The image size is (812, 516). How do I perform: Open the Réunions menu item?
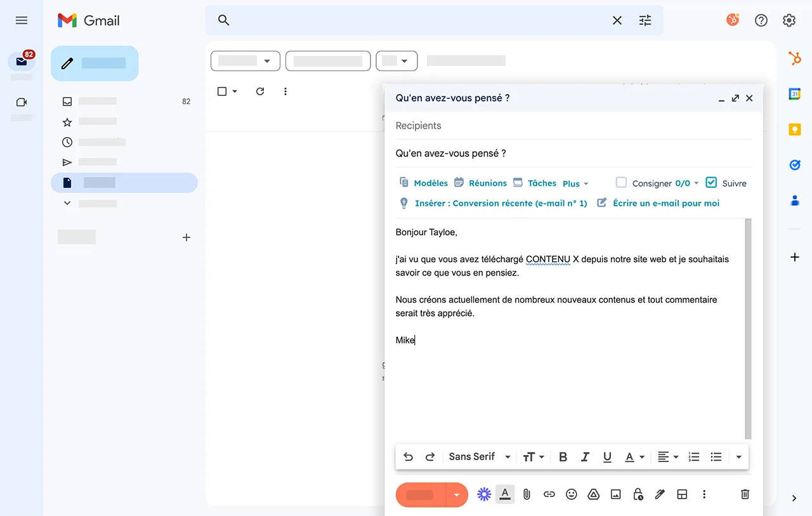point(480,183)
